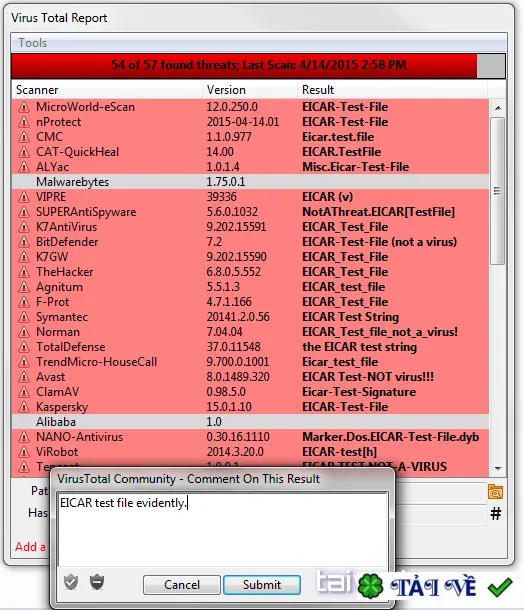The height and width of the screenshot is (610, 524).
Task: Sort by the Result column header
Action: click(392, 90)
